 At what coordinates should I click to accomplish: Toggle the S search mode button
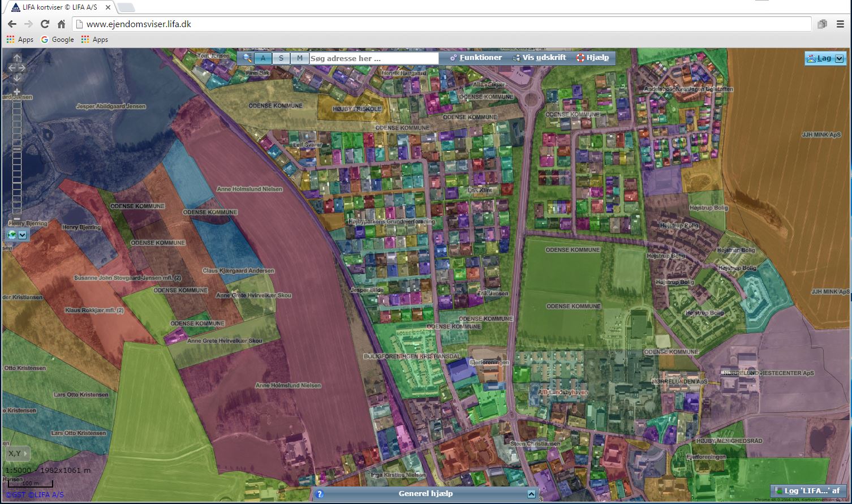(x=281, y=58)
